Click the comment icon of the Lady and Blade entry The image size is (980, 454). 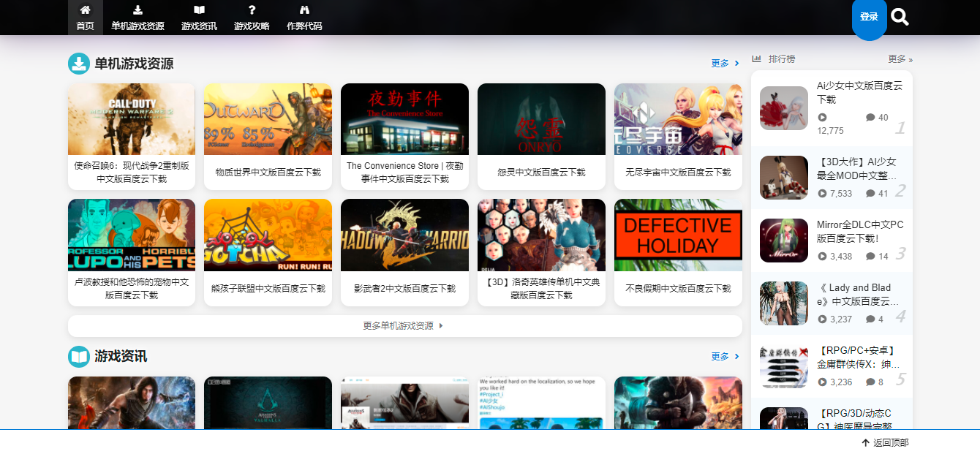(870, 319)
